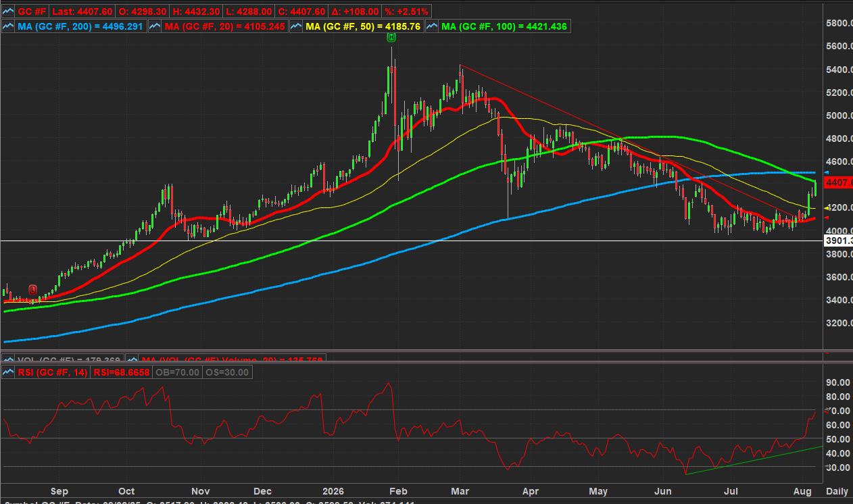Click the 90.00 RSI axis label
This screenshot has width=853, height=504.
click(839, 382)
